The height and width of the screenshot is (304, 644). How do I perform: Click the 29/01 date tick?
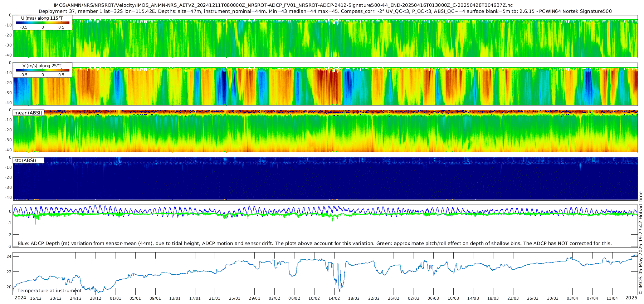pos(254,298)
